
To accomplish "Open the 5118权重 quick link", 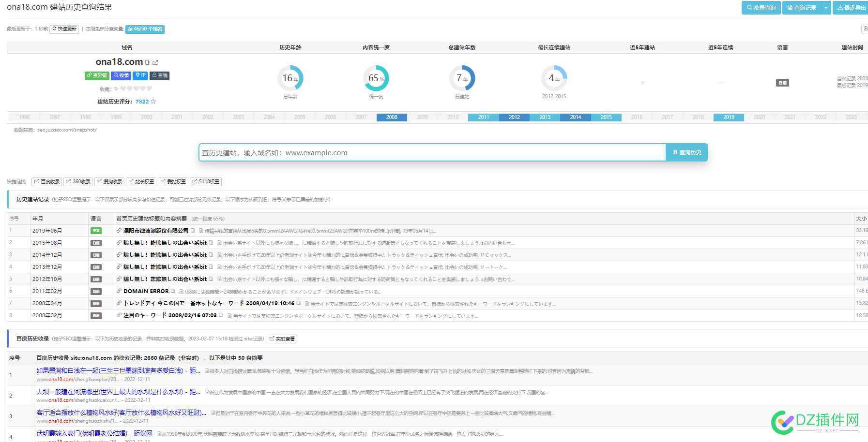I will coord(206,182).
